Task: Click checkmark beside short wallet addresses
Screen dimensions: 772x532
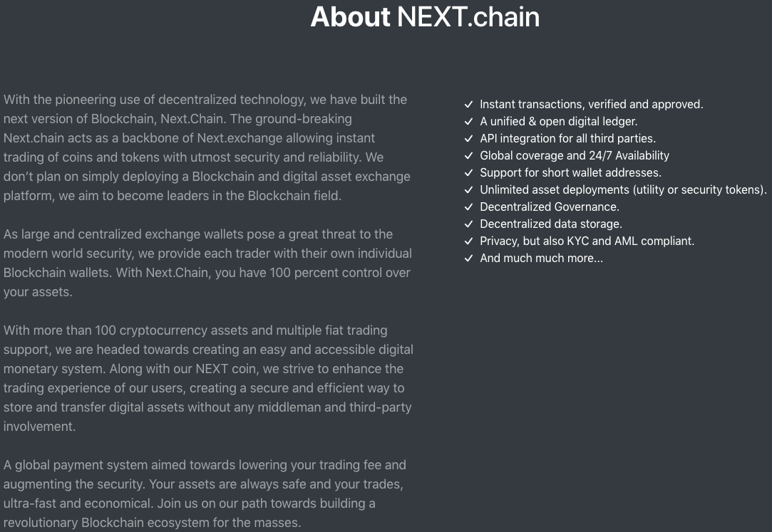Action: point(469,173)
